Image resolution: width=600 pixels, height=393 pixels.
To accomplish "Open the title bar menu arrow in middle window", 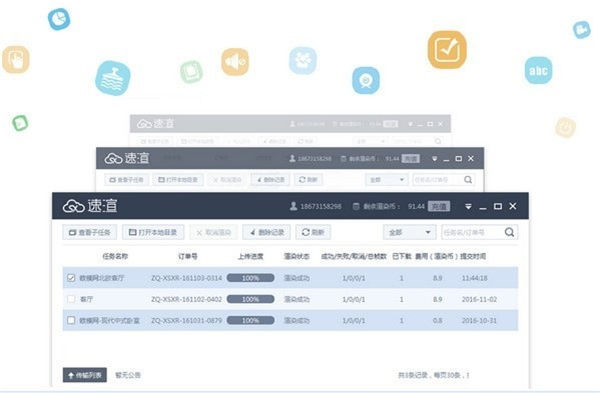I will click(x=434, y=158).
